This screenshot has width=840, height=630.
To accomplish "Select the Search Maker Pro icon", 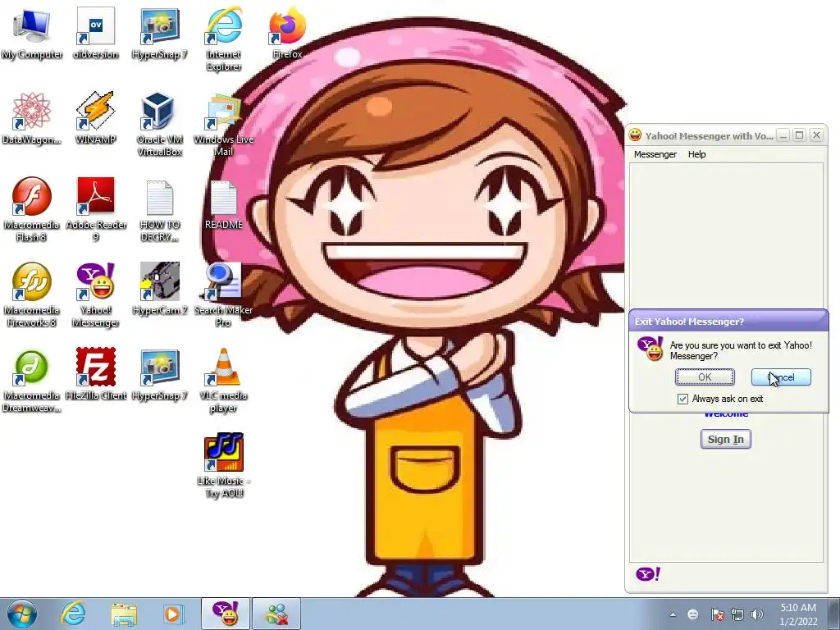I will 223,294.
